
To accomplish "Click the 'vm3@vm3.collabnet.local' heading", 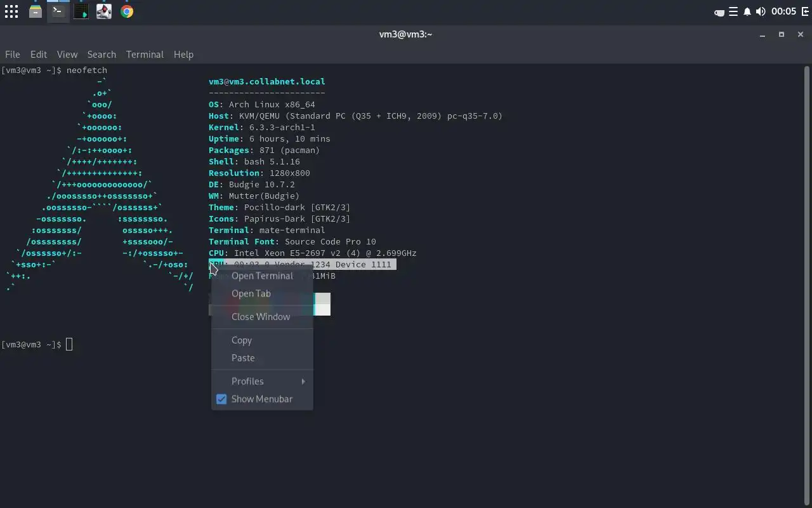I will tap(267, 81).
